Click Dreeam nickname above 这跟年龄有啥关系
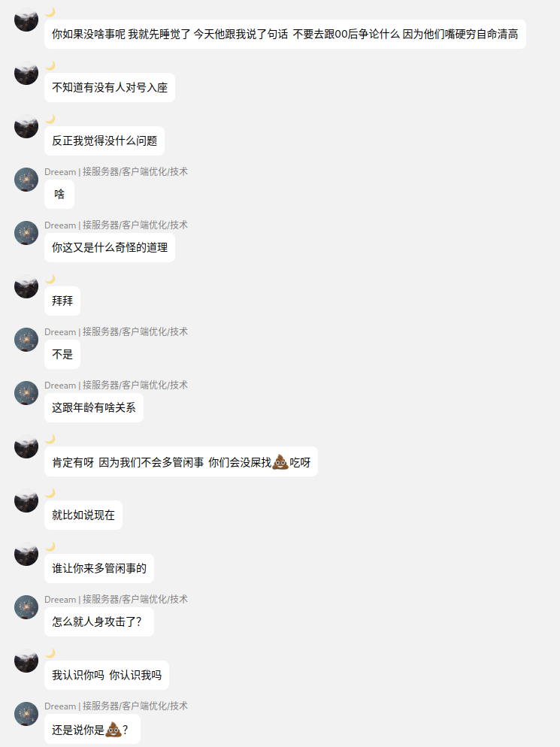Screen dimensions: 560x747 (x=116, y=385)
